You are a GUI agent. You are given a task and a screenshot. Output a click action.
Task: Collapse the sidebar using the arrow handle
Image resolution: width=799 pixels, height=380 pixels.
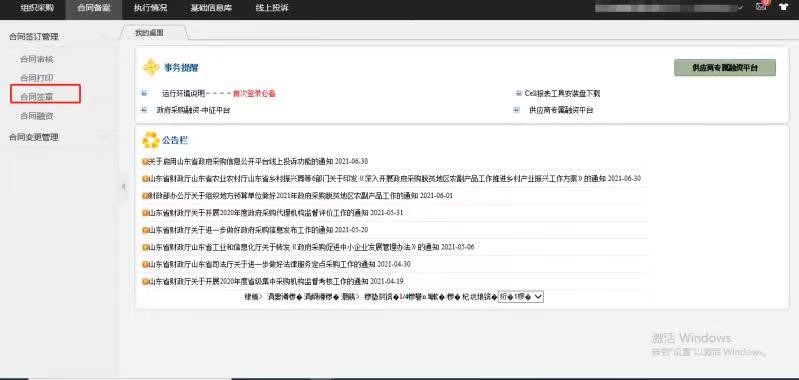pos(123,187)
